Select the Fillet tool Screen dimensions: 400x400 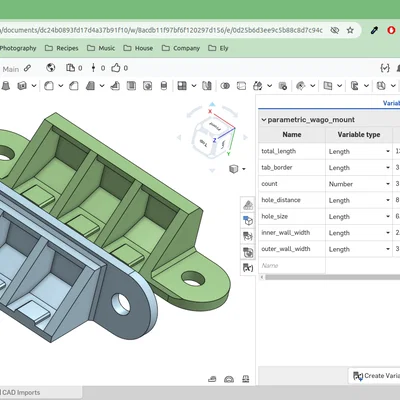[x=49, y=86]
